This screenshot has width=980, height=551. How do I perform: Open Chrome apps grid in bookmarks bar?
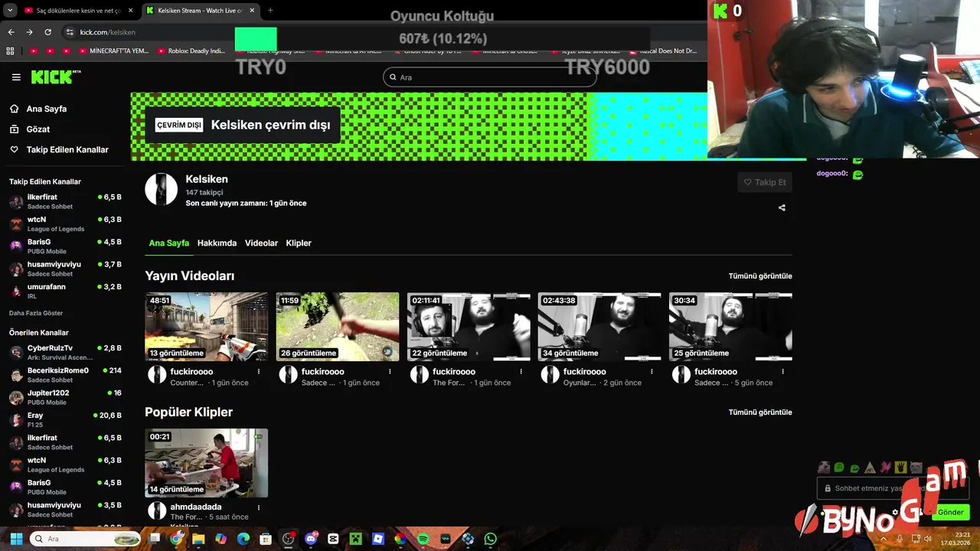click(x=10, y=51)
